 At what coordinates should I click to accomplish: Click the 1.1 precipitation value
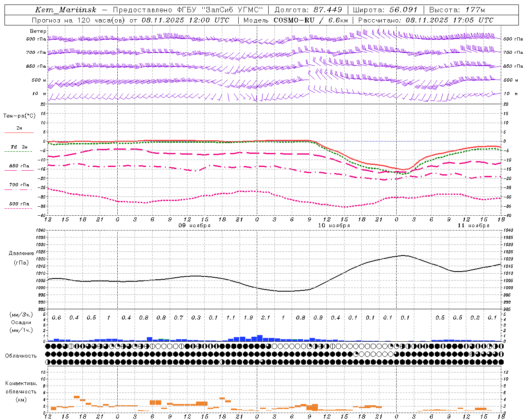(231, 317)
